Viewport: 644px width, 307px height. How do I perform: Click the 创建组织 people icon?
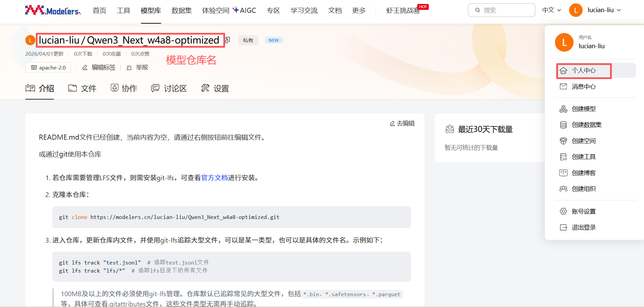point(563,189)
